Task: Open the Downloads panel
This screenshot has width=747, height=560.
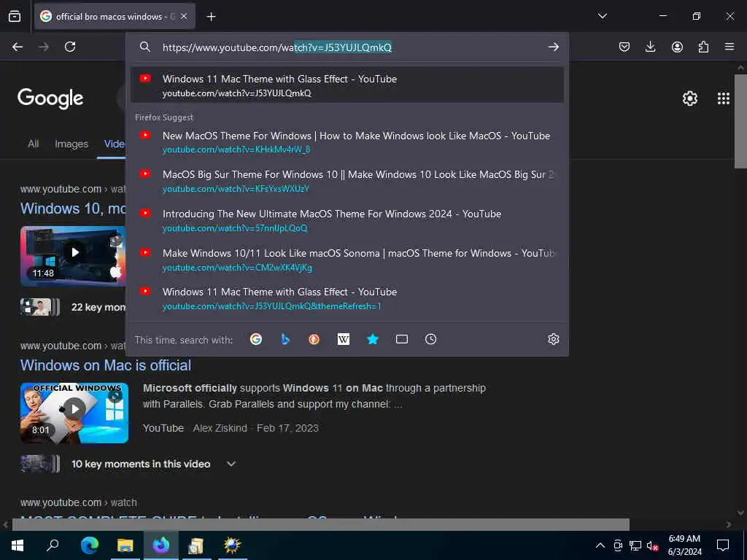Action: point(650,47)
